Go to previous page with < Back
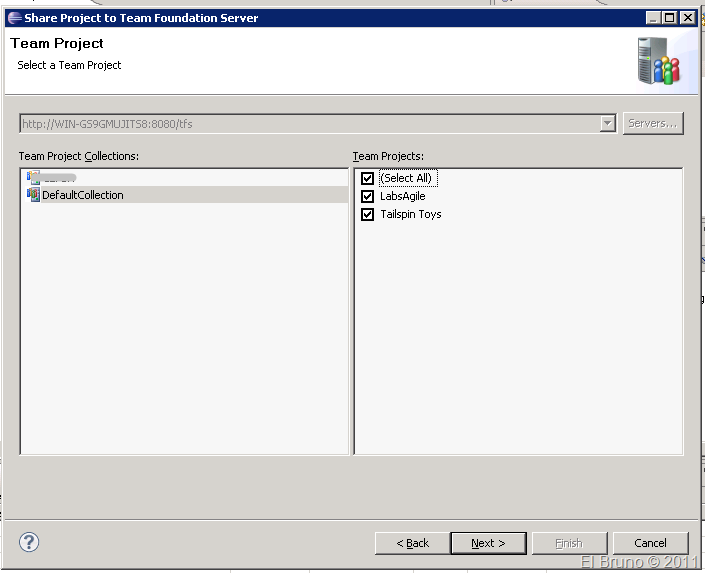Screen dimensions: 705x573 [x=412, y=543]
